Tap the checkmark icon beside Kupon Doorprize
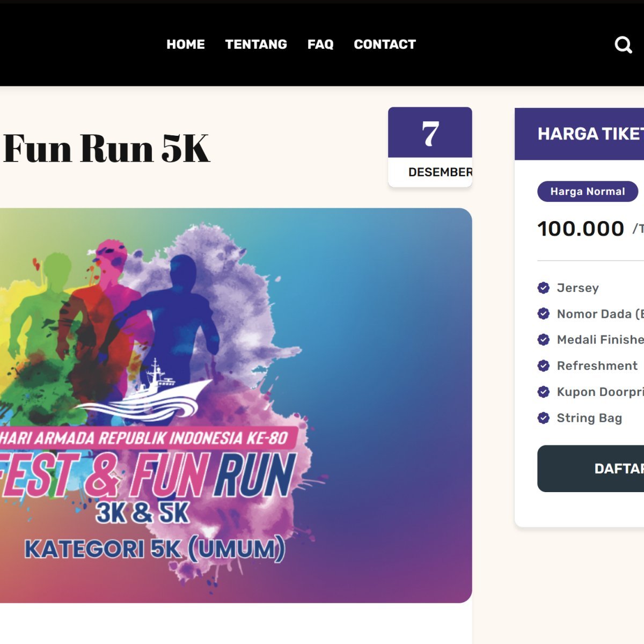 tap(543, 392)
